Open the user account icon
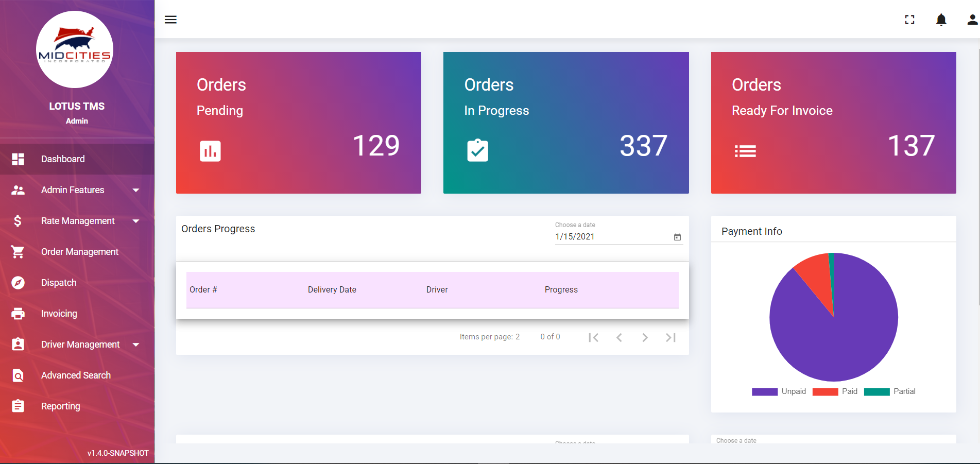Screen dimensions: 980x464 pyautogui.click(x=972, y=20)
